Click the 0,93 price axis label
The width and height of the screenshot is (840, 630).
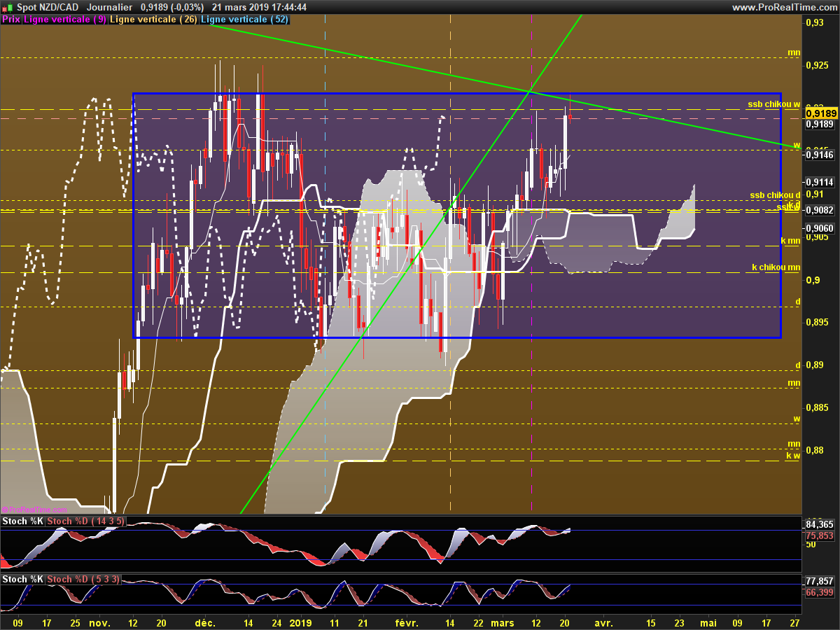pyautogui.click(x=815, y=23)
